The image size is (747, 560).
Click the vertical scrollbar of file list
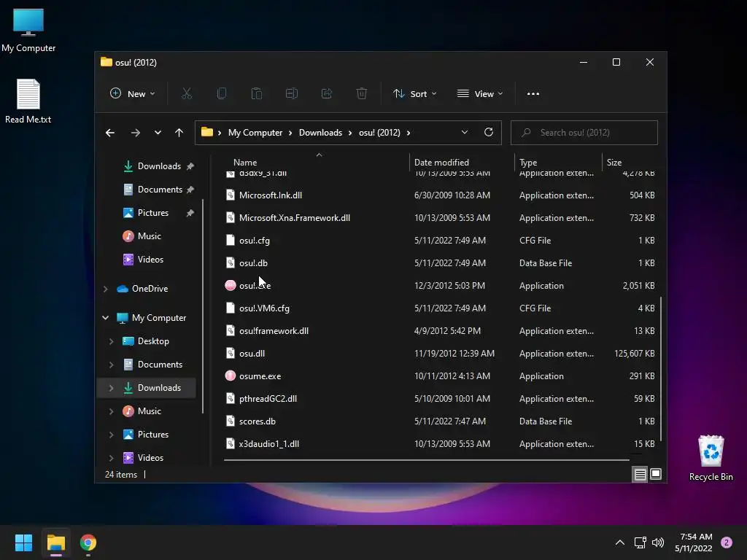pyautogui.click(x=661, y=370)
